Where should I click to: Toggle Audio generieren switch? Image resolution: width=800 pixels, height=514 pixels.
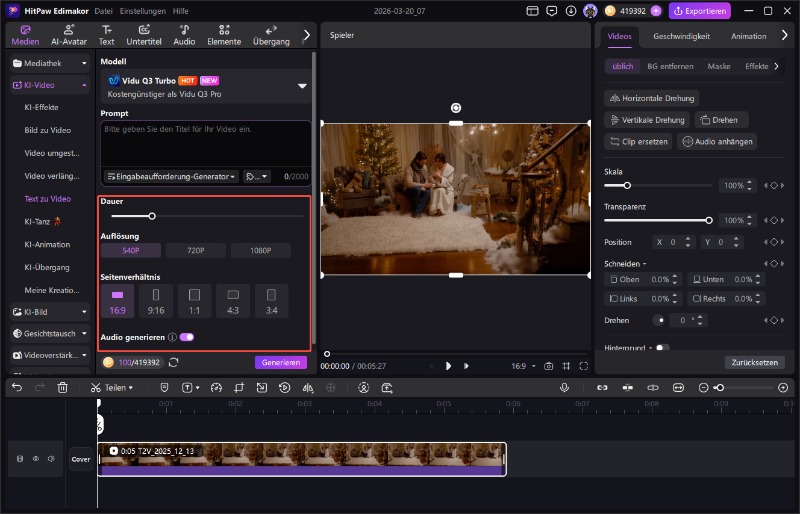pyautogui.click(x=187, y=337)
